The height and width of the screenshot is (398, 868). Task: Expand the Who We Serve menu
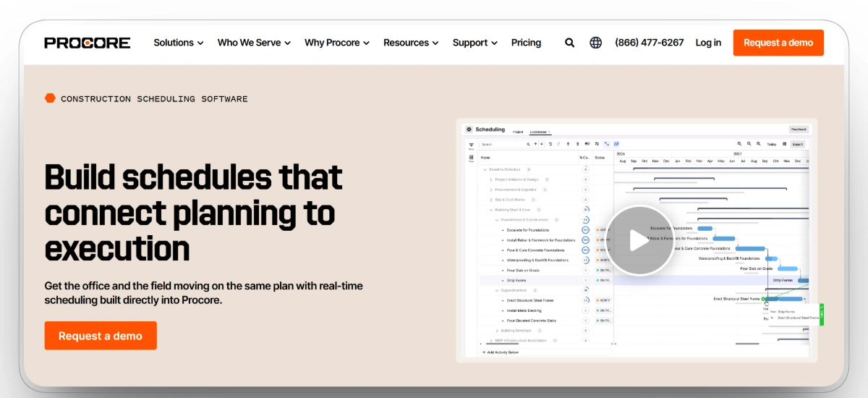click(x=254, y=43)
